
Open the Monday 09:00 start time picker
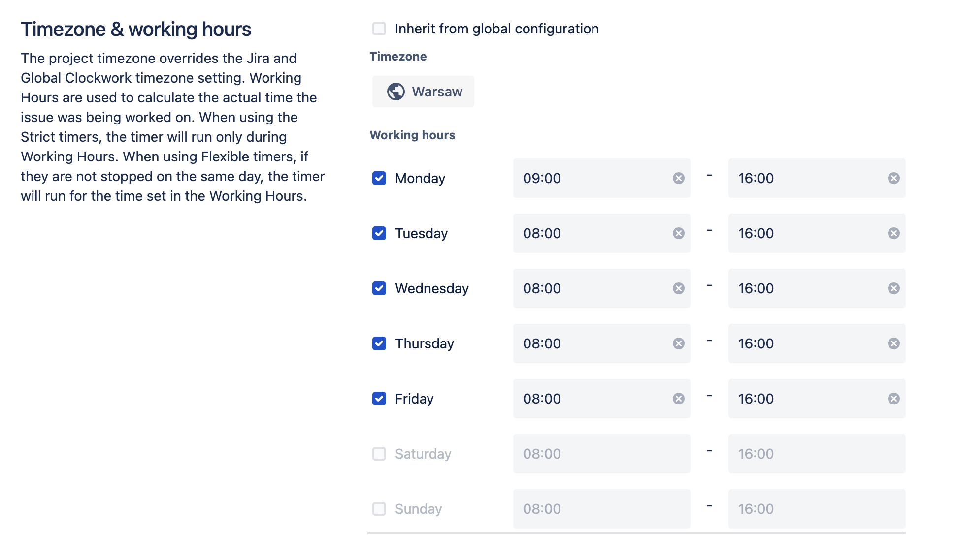591,178
